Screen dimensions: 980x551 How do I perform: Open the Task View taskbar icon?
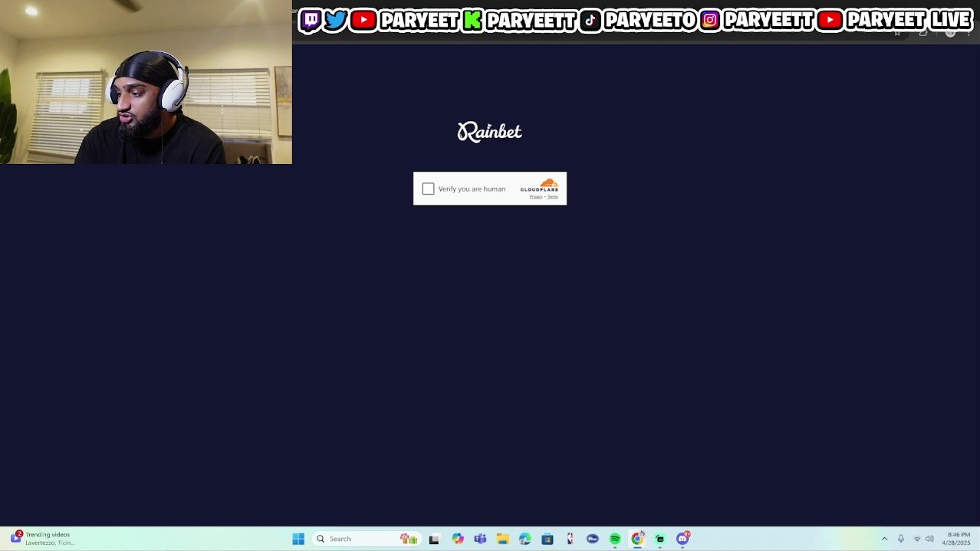[x=434, y=539]
